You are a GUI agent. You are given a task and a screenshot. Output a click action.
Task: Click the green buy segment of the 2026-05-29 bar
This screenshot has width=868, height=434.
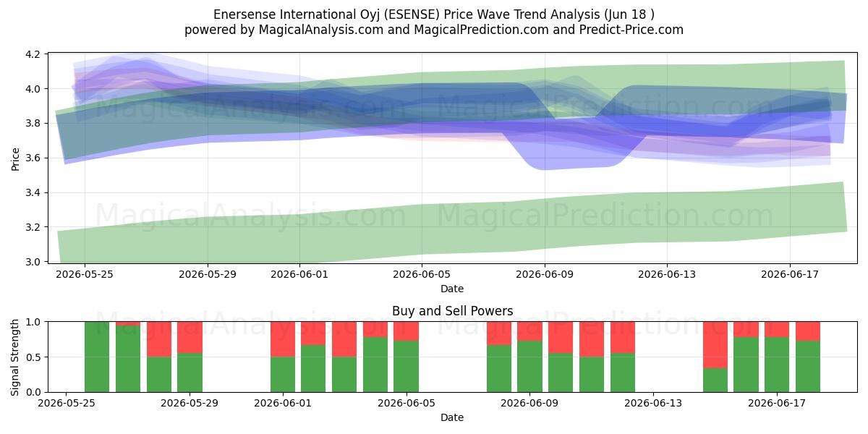pos(190,373)
